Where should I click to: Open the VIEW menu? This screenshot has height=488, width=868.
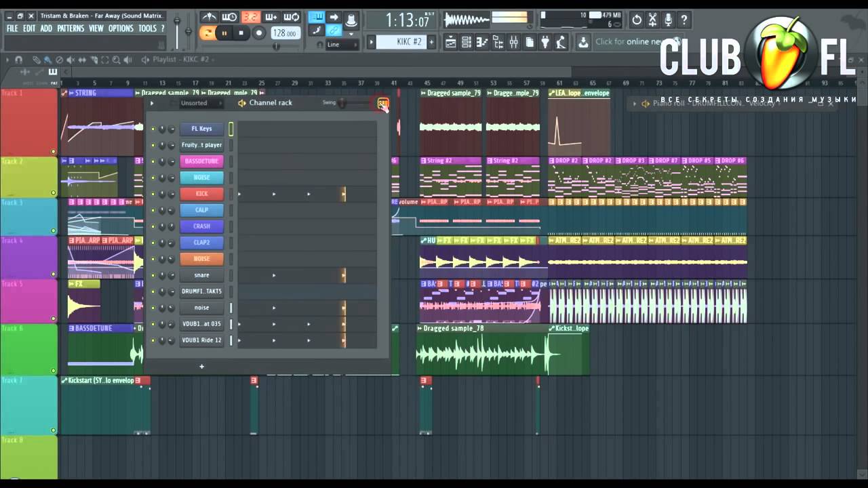point(96,28)
